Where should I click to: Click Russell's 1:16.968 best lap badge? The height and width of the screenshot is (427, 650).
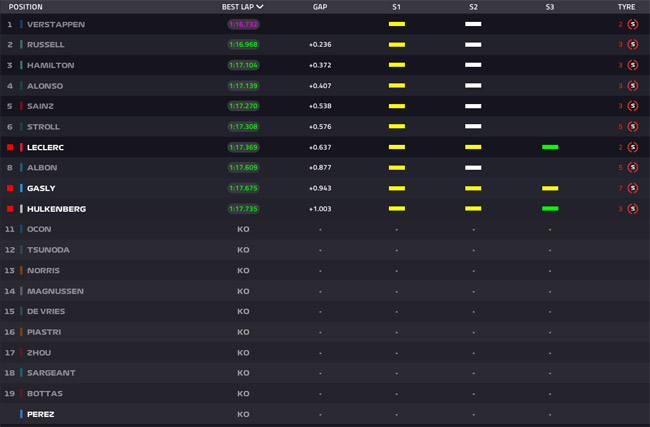243,44
